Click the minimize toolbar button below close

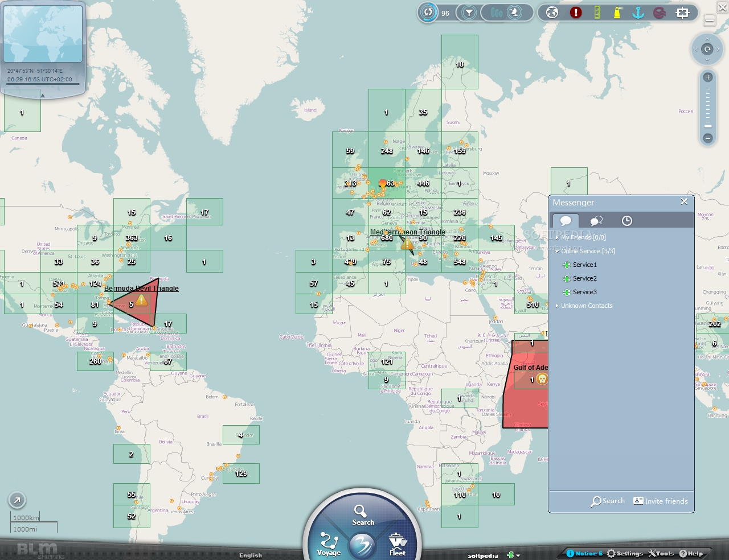point(710,20)
